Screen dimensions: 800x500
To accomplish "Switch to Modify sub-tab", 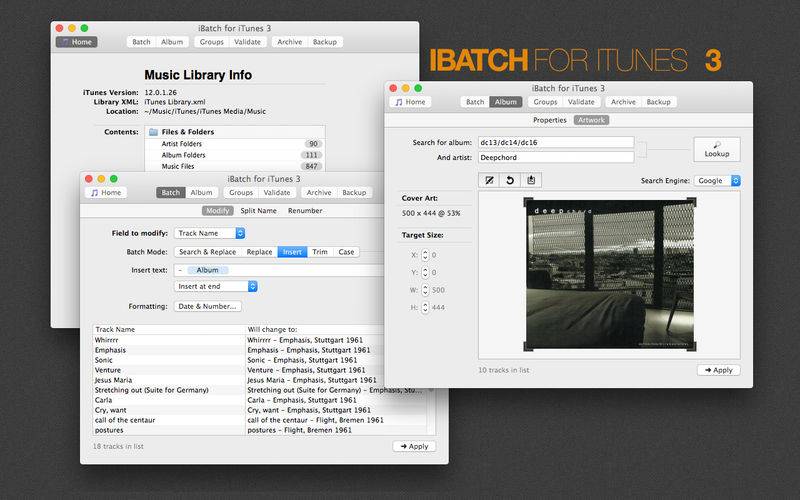I will [x=217, y=211].
